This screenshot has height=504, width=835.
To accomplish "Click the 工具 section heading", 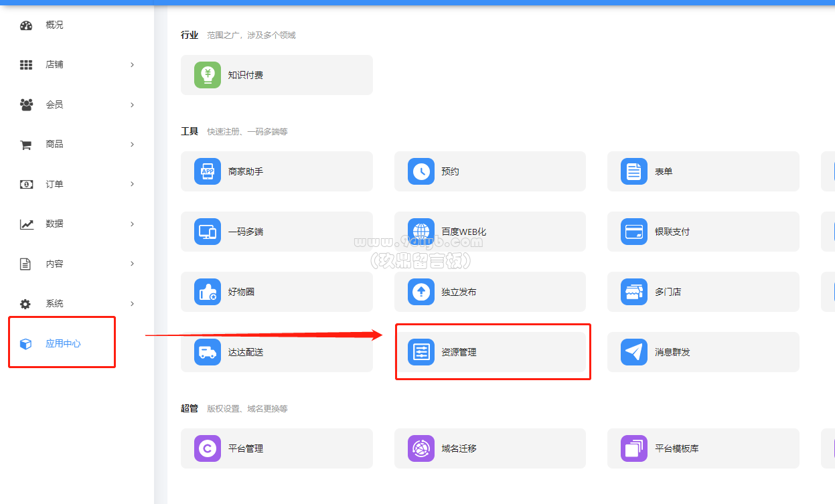I will pos(189,131).
